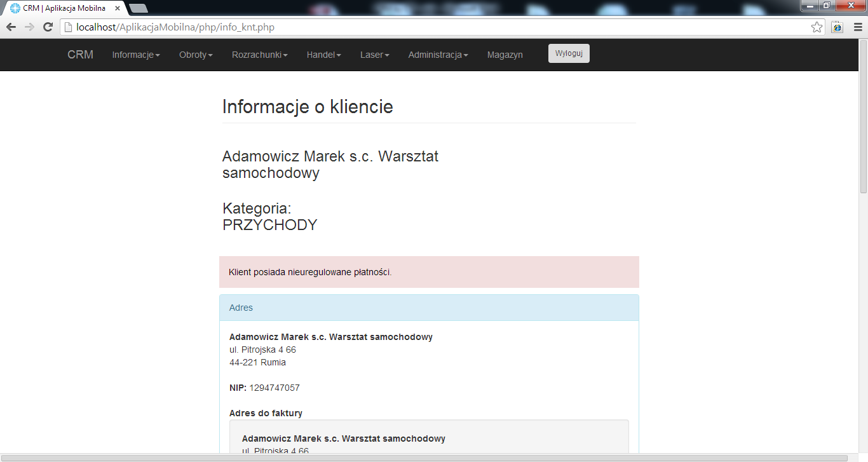The height and width of the screenshot is (462, 868).
Task: Click the NIP number 1294747057
Action: click(x=275, y=388)
